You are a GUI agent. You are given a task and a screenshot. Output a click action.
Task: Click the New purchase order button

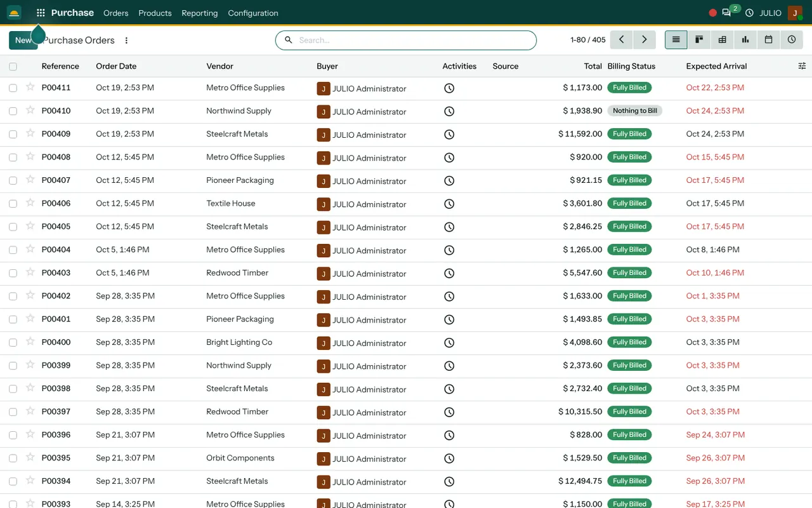[23, 40]
